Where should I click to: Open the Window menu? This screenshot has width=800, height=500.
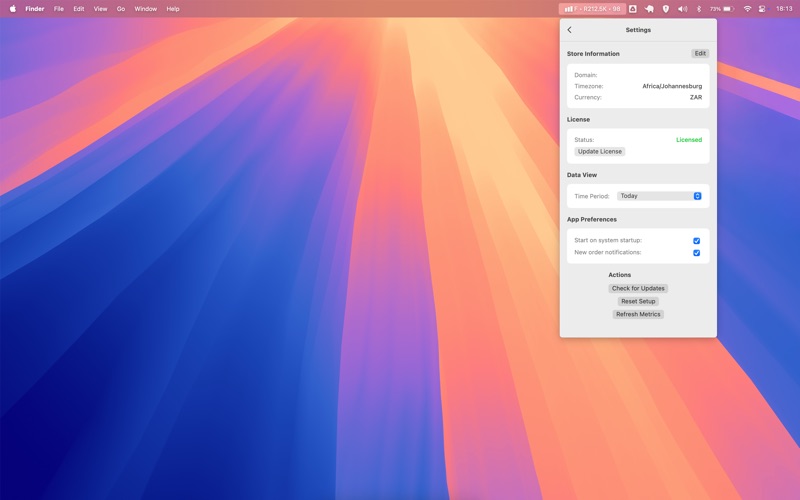pyautogui.click(x=145, y=9)
